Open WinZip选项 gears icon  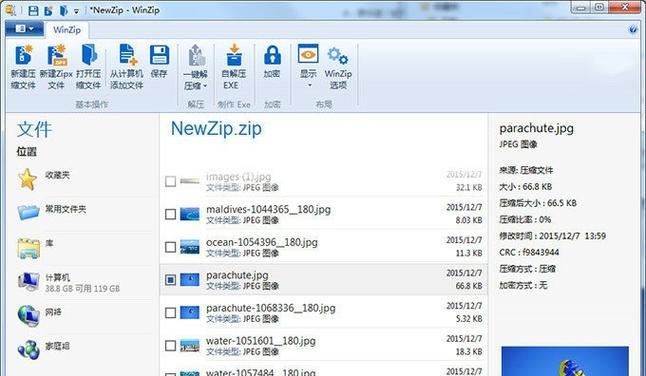(x=338, y=56)
